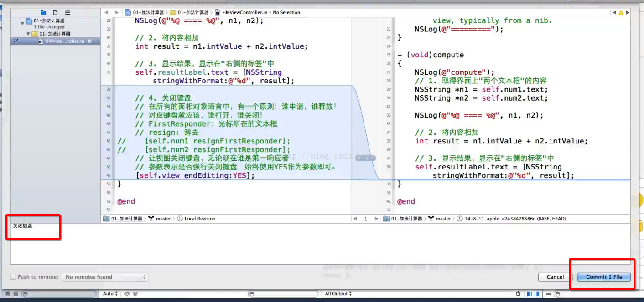The width and height of the screenshot is (644, 302).
Task: Click the commit message text area
Action: [x=322, y=244]
